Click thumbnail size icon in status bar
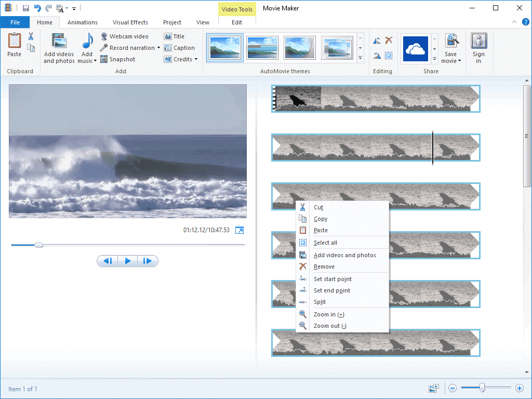 [434, 388]
